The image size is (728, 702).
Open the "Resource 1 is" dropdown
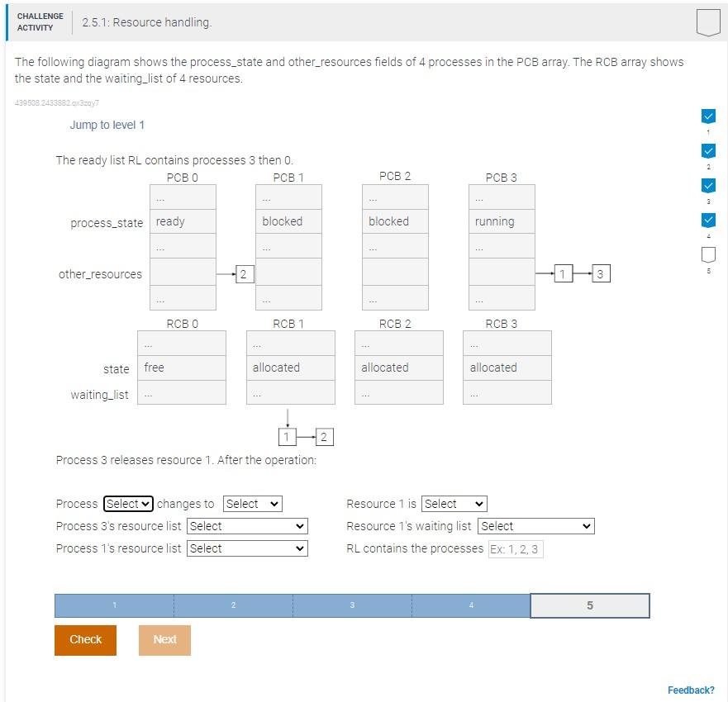454,503
